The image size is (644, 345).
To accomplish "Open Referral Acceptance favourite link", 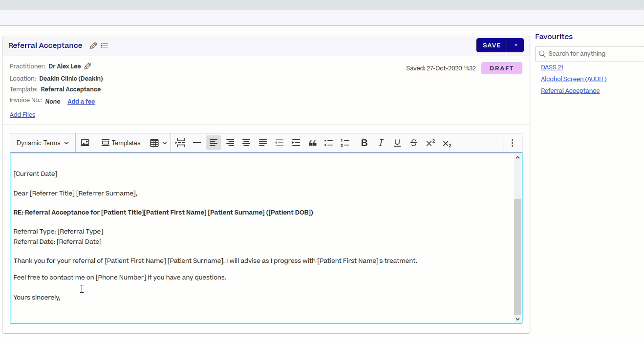I will 570,91.
